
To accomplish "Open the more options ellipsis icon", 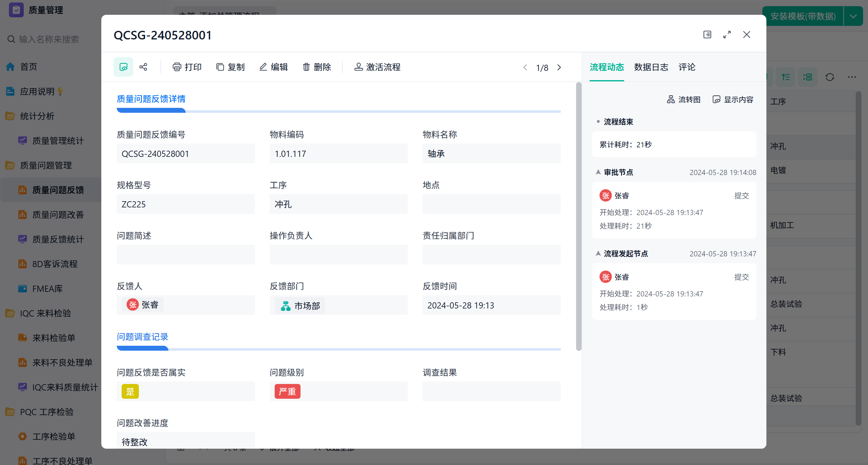I will (x=852, y=77).
